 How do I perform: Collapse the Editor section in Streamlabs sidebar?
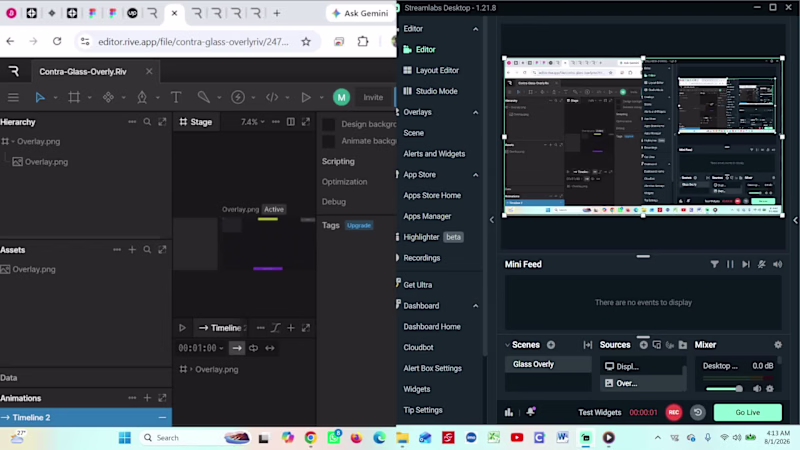476,29
